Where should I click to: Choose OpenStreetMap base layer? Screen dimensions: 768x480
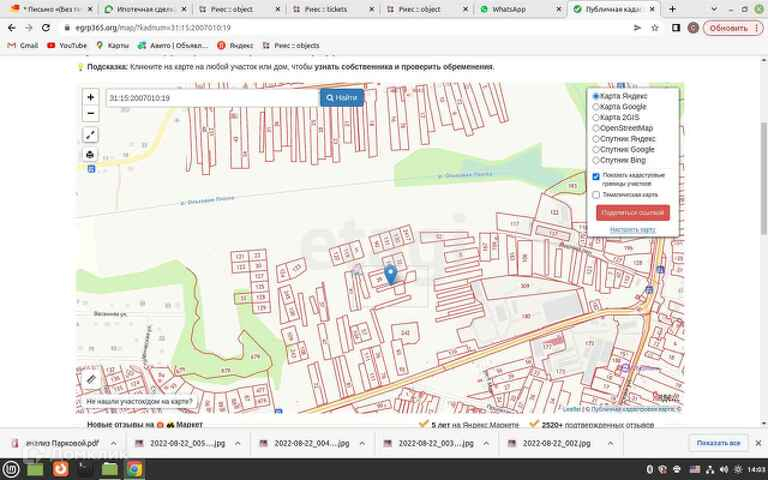(597, 128)
